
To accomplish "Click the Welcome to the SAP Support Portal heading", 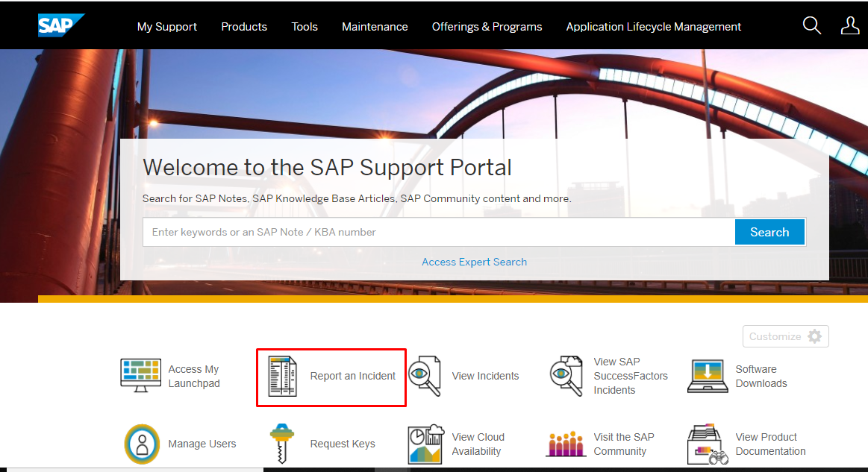I will (327, 167).
